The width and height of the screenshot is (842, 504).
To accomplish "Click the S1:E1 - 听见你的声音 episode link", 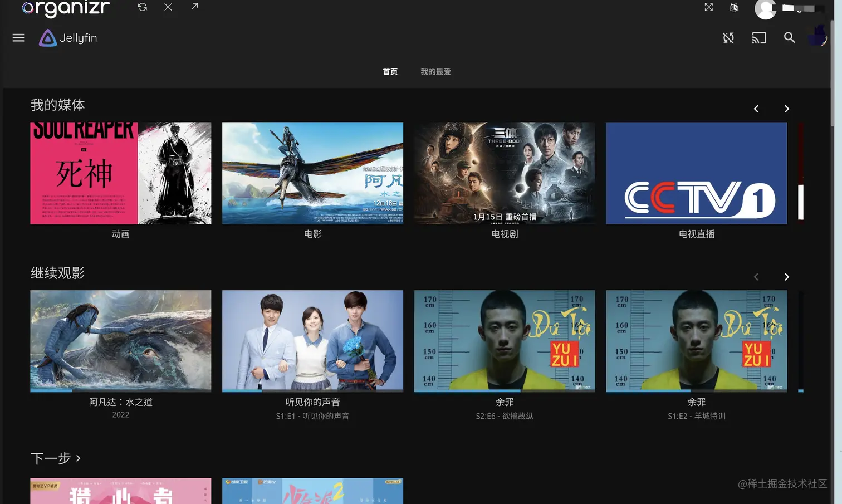I will pyautogui.click(x=312, y=416).
